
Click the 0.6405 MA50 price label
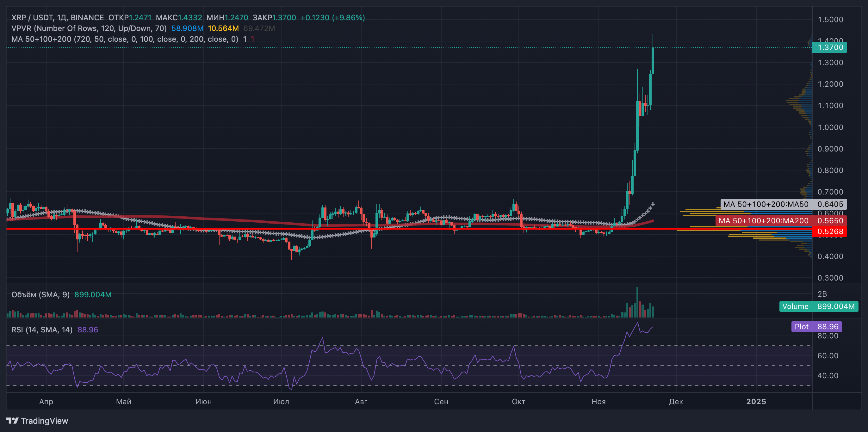830,204
